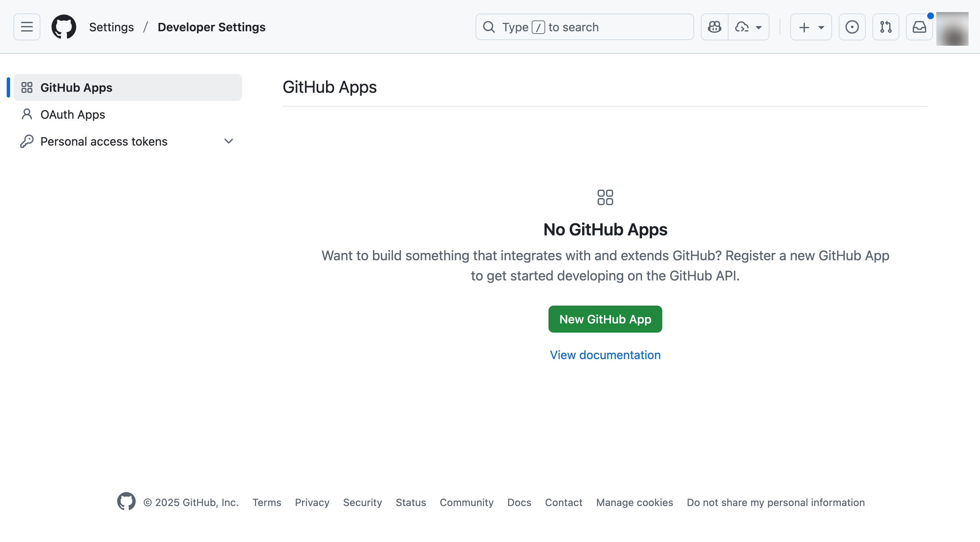Image resolution: width=980 pixels, height=542 pixels.
Task: Select GitHub Apps in sidebar
Action: (76, 87)
